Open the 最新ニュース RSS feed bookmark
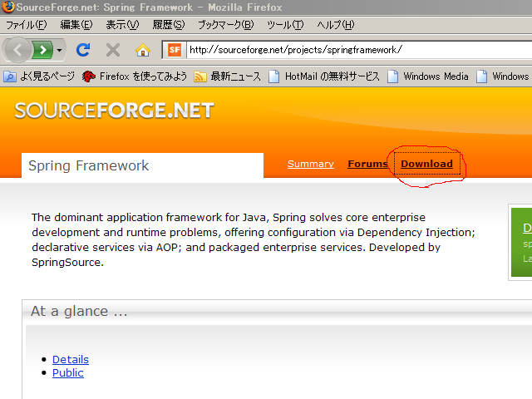The width and height of the screenshot is (532, 399). pyautogui.click(x=227, y=76)
